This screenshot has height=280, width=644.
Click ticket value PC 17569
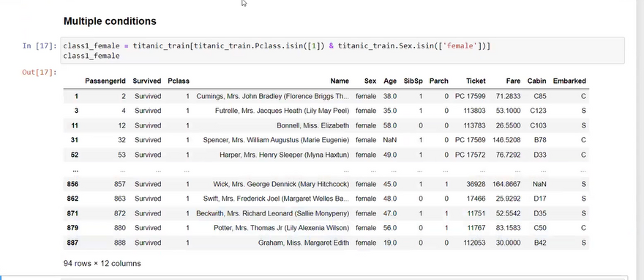tap(471, 140)
